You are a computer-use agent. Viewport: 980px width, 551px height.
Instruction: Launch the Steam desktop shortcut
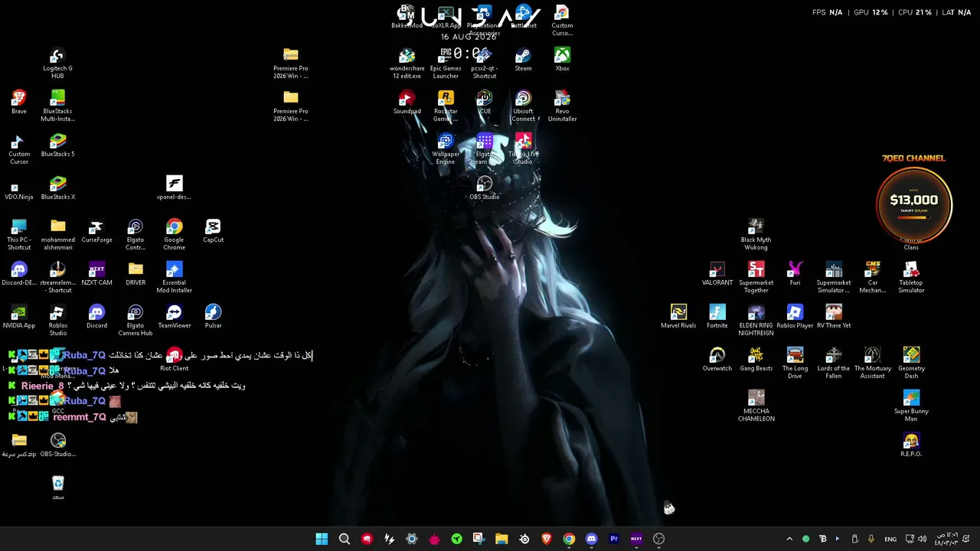[x=523, y=60]
